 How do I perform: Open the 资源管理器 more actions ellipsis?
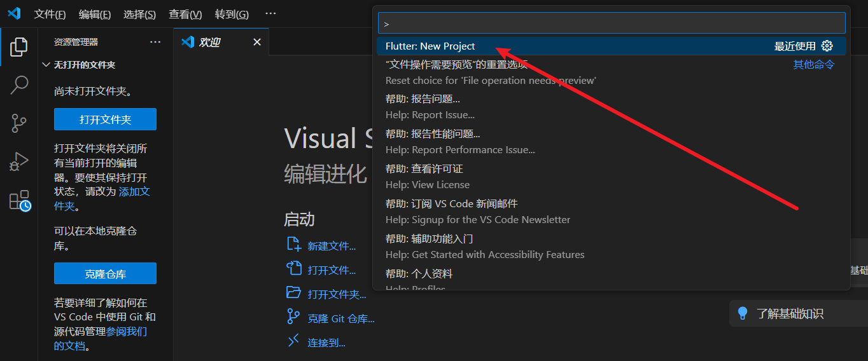point(155,42)
